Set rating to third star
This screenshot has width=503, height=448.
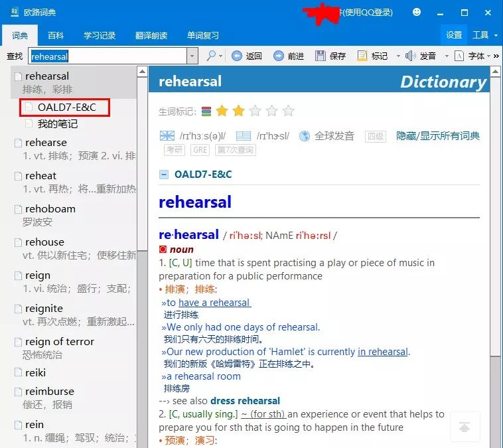(x=255, y=111)
